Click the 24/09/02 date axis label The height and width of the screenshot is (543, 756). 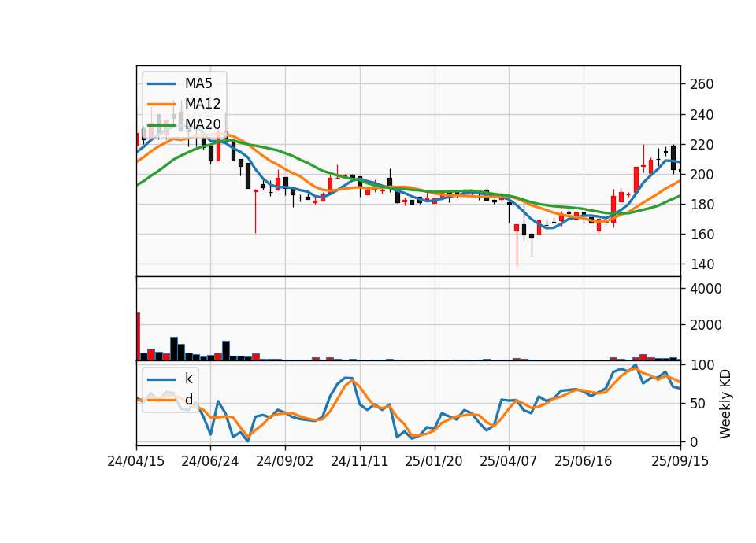[x=285, y=461]
